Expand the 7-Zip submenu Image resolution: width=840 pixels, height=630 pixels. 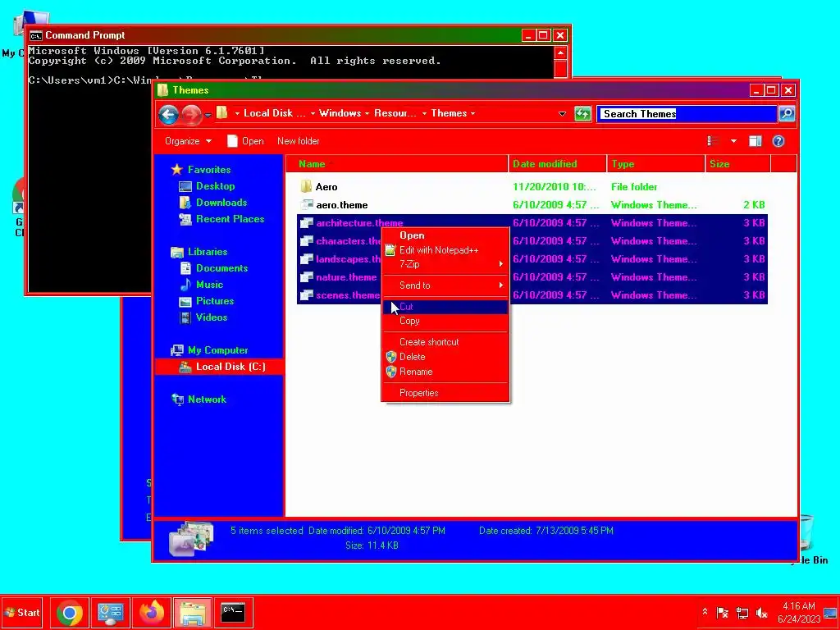tap(445, 264)
